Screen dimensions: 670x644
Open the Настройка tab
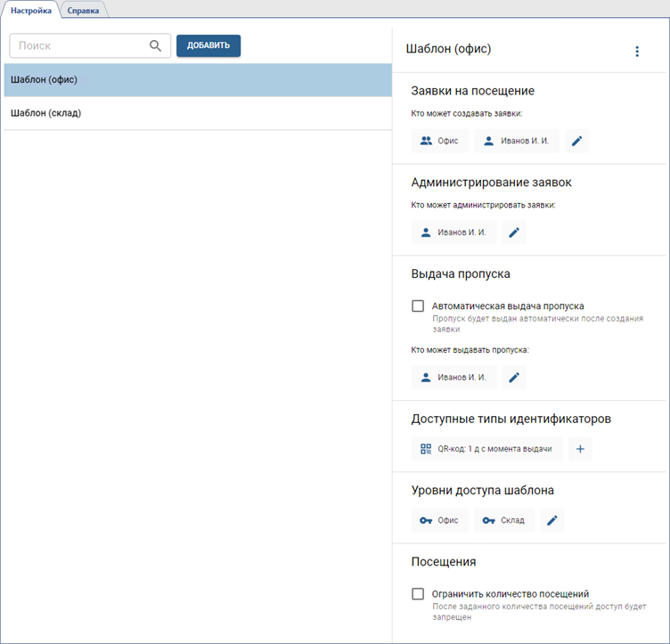pyautogui.click(x=31, y=11)
